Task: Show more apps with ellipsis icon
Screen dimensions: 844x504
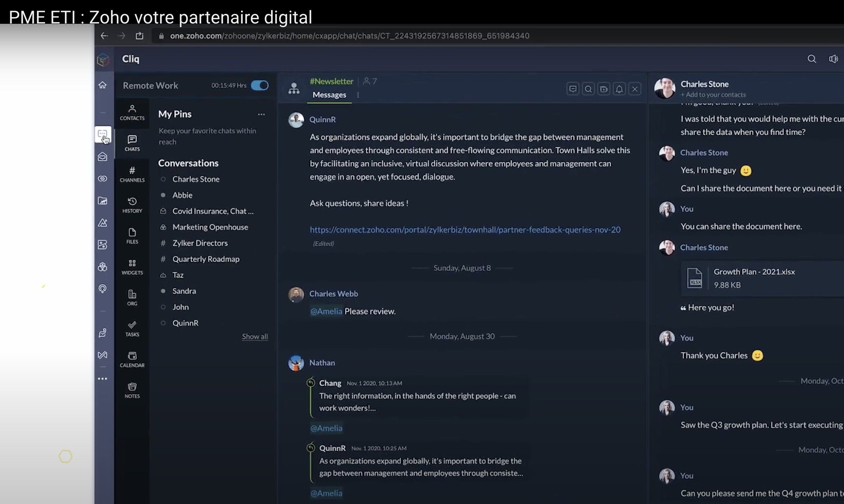Action: point(102,378)
